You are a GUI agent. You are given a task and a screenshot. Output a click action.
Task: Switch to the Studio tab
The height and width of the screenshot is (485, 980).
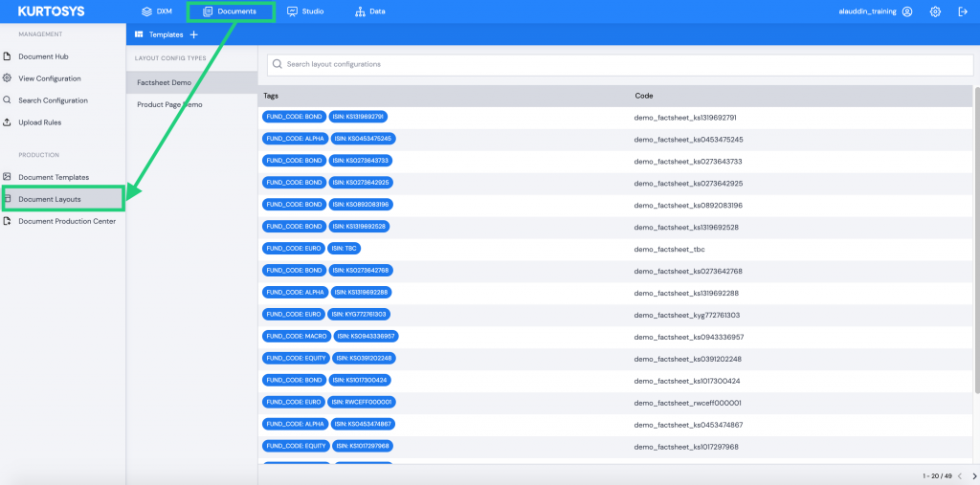305,11
